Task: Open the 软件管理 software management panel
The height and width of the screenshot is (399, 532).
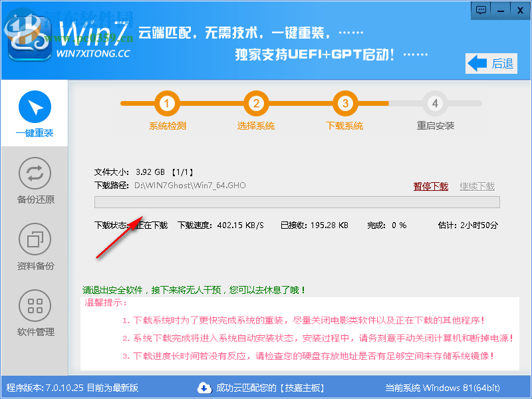Action: (34, 311)
